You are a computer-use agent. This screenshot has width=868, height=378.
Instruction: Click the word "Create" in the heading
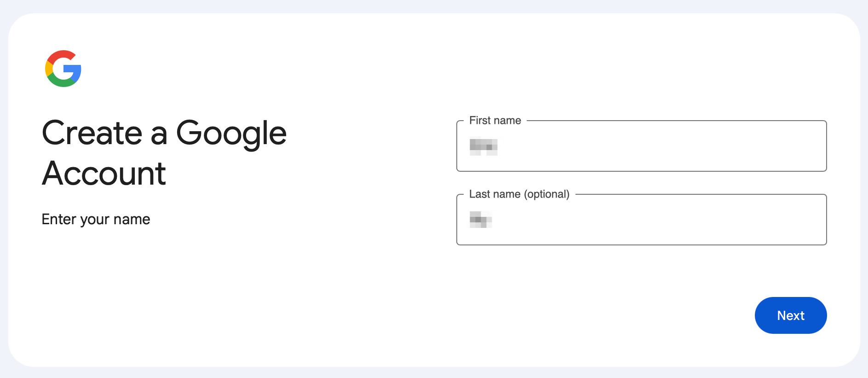point(92,133)
